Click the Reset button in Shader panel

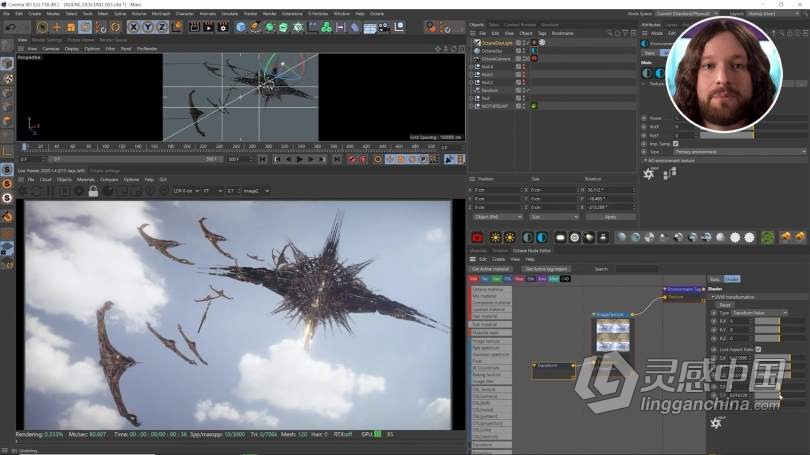click(725, 305)
